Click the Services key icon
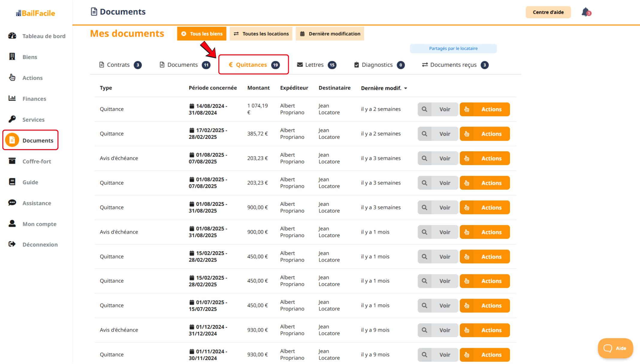 click(12, 119)
